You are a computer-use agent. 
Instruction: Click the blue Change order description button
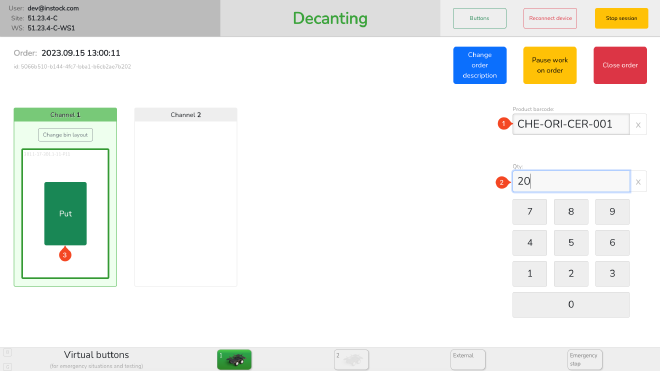(x=480, y=65)
